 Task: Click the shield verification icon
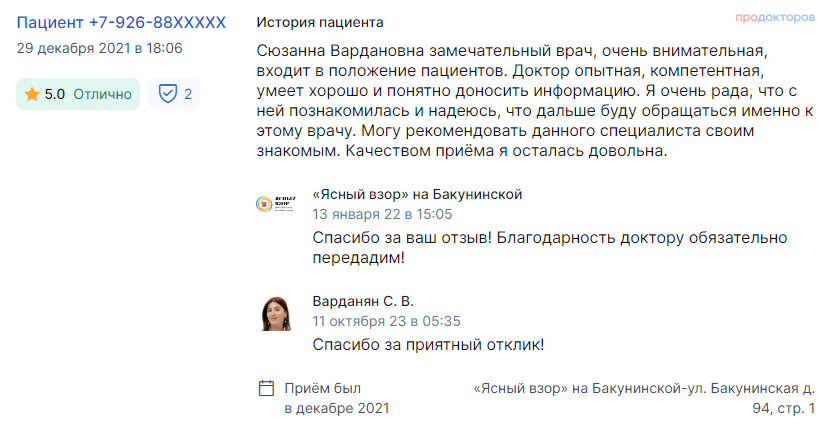(x=168, y=94)
